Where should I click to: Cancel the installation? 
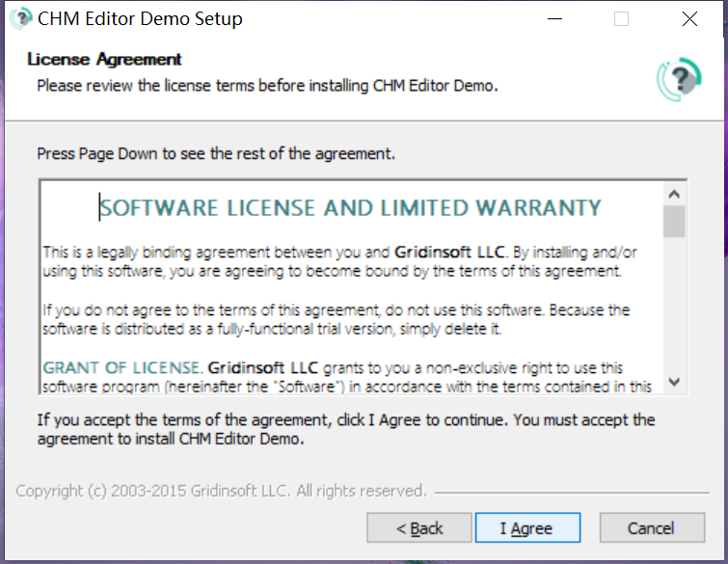point(651,528)
